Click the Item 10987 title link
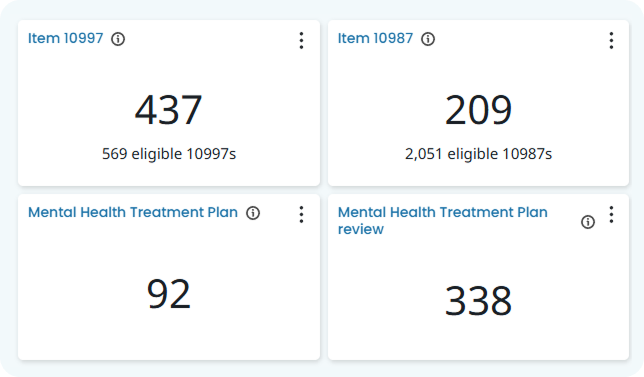 point(375,38)
